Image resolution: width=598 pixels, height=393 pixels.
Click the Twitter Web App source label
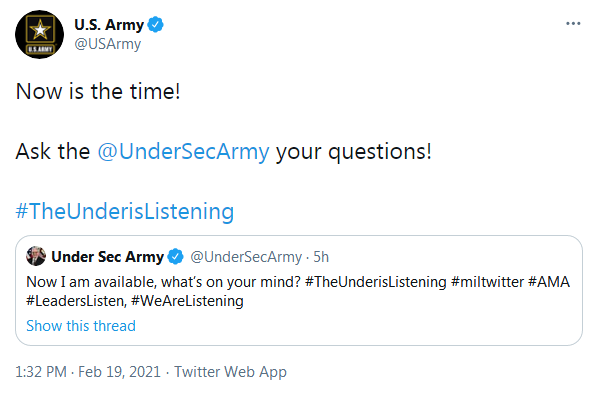[230, 372]
